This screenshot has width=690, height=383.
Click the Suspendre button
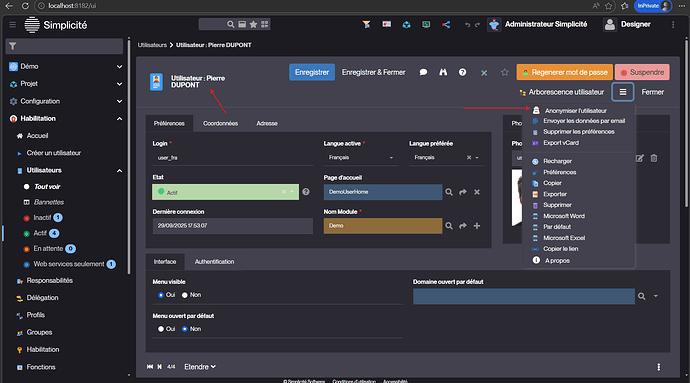642,72
